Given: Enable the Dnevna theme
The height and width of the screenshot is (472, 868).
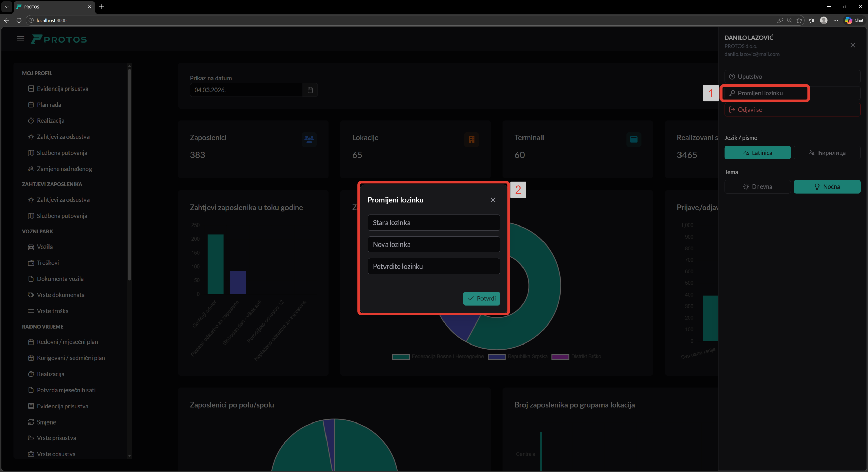Looking at the screenshot, I should [757, 187].
